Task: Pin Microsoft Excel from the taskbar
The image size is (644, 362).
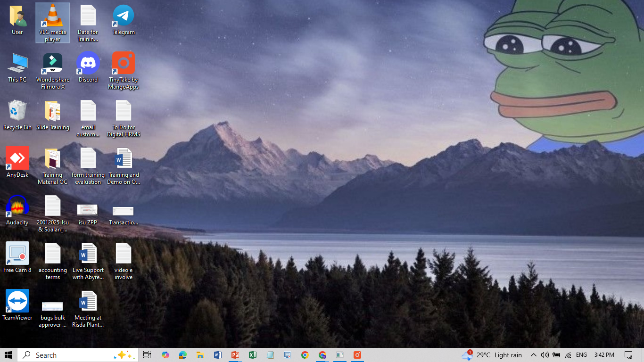Action: pyautogui.click(x=252, y=354)
